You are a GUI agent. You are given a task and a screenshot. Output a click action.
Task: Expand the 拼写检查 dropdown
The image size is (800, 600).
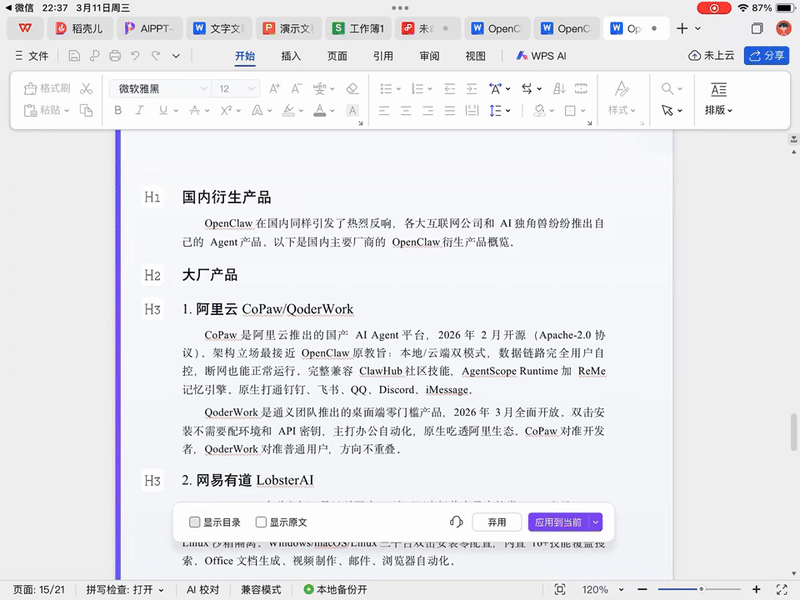point(161,590)
